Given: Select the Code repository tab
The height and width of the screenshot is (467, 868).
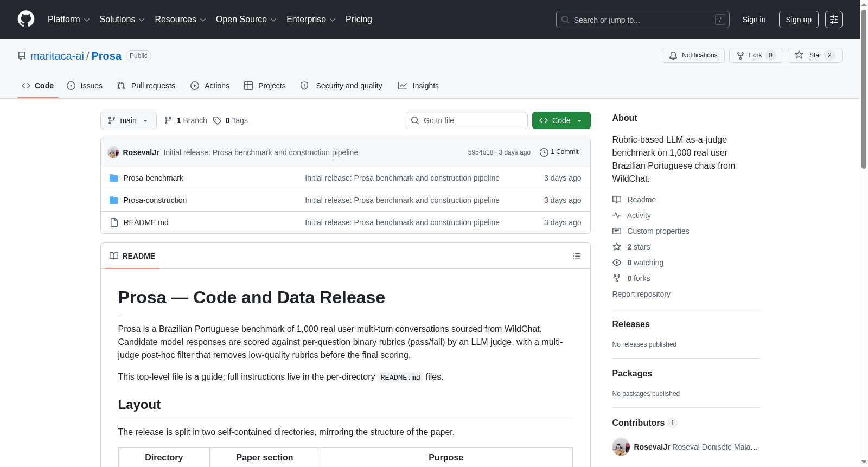Looking at the screenshot, I should pyautogui.click(x=38, y=86).
